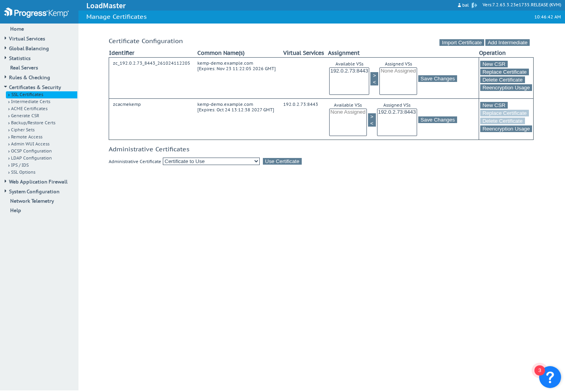Open IPS / IDS submenu item

20,165
